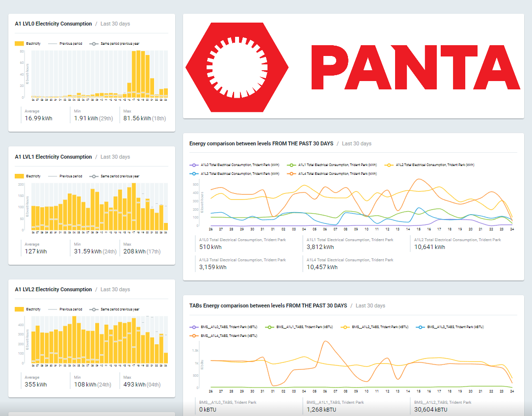Click the 'TABs Energy comparison between levels' header
Image resolution: width=532 pixels, height=416 pixels.
tap(268, 305)
